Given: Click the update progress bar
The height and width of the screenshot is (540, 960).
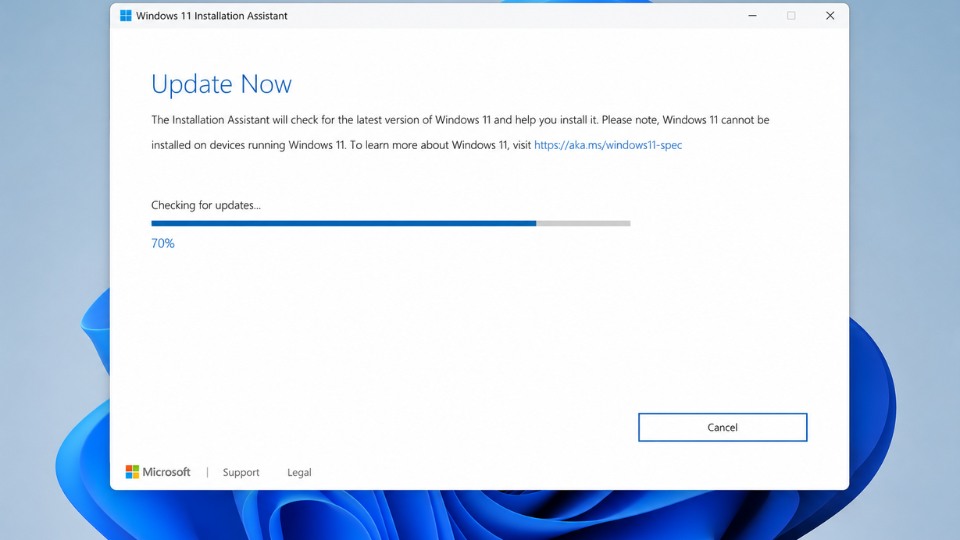Looking at the screenshot, I should (391, 223).
